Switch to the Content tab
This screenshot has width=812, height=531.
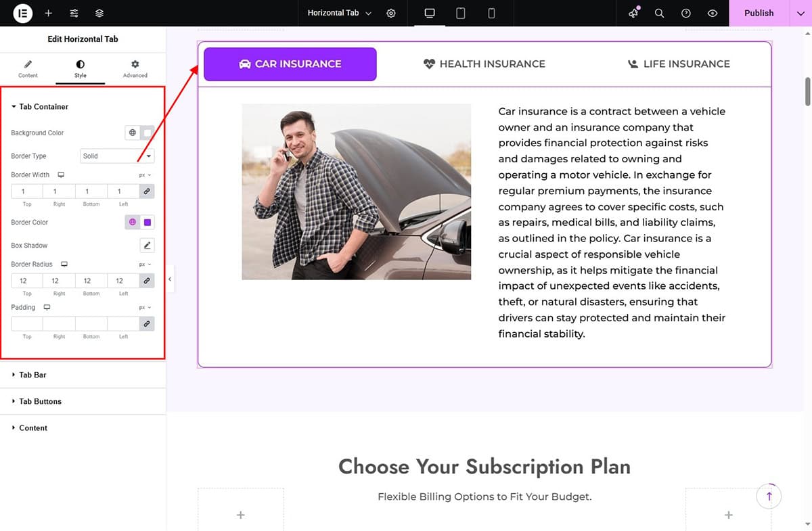(x=28, y=69)
